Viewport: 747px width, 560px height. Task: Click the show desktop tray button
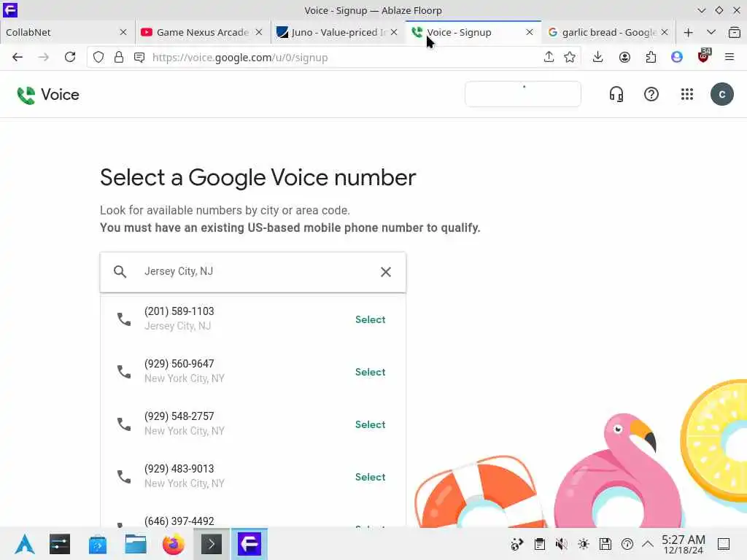[724, 544]
